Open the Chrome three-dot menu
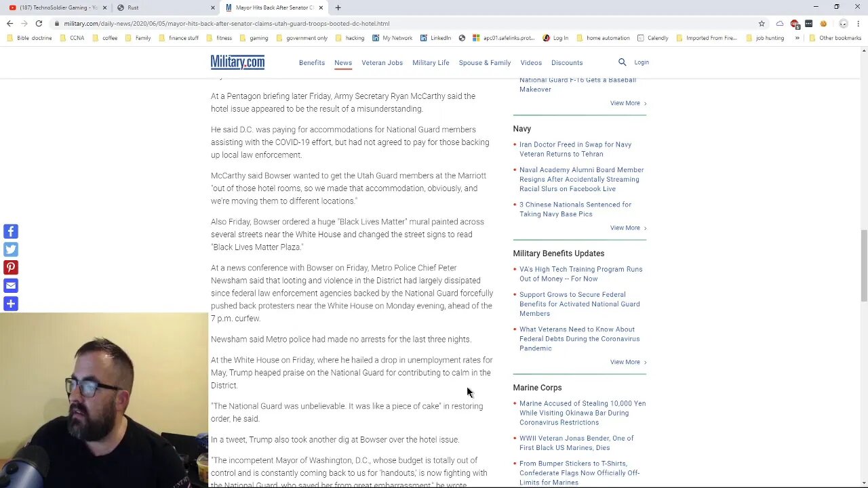The image size is (868, 488). click(858, 23)
